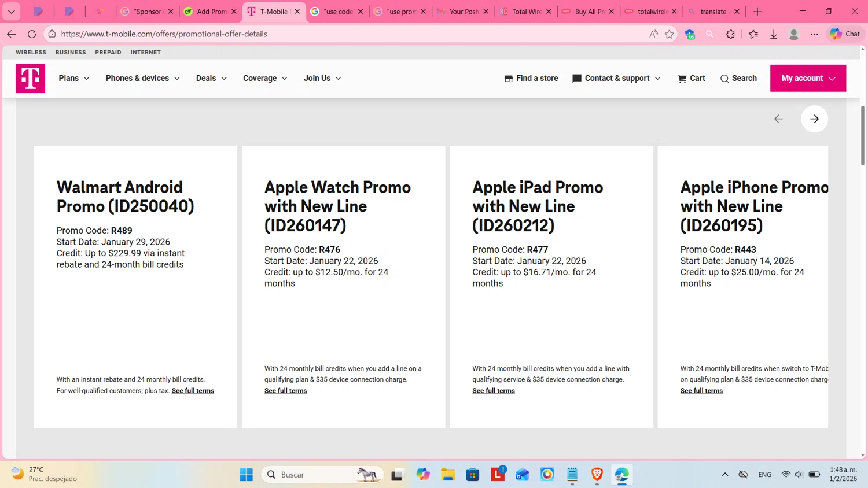Open clock and date 1:48 a.m.
Viewport: 868px width, 488px height.
coord(843,474)
